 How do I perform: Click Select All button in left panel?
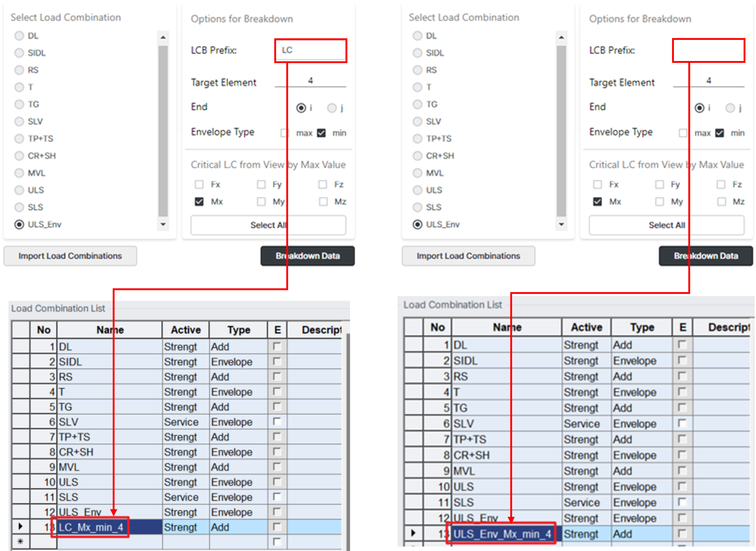(268, 225)
